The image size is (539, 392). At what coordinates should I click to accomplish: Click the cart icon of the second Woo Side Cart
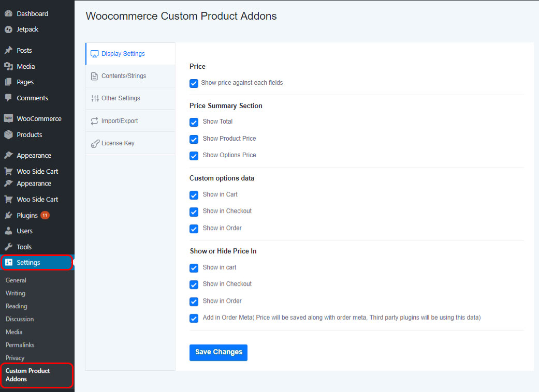9,200
